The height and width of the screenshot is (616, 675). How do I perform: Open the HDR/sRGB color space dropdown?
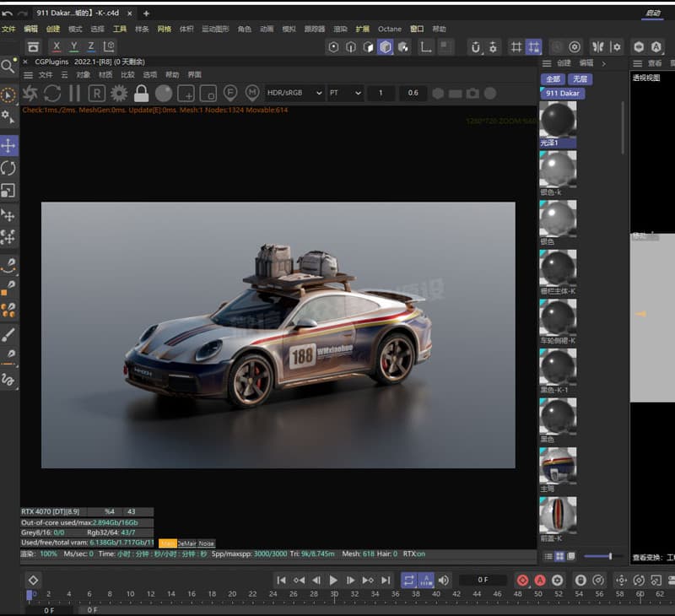(294, 93)
